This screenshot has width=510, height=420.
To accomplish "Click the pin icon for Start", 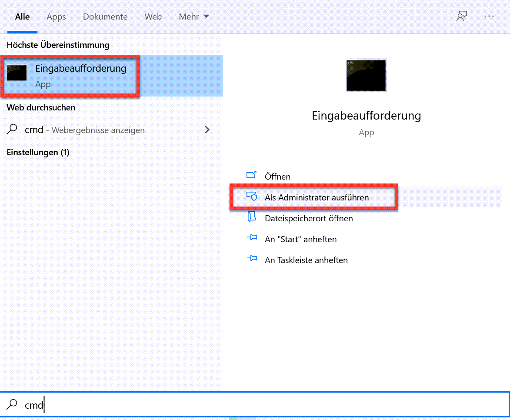I will click(252, 237).
